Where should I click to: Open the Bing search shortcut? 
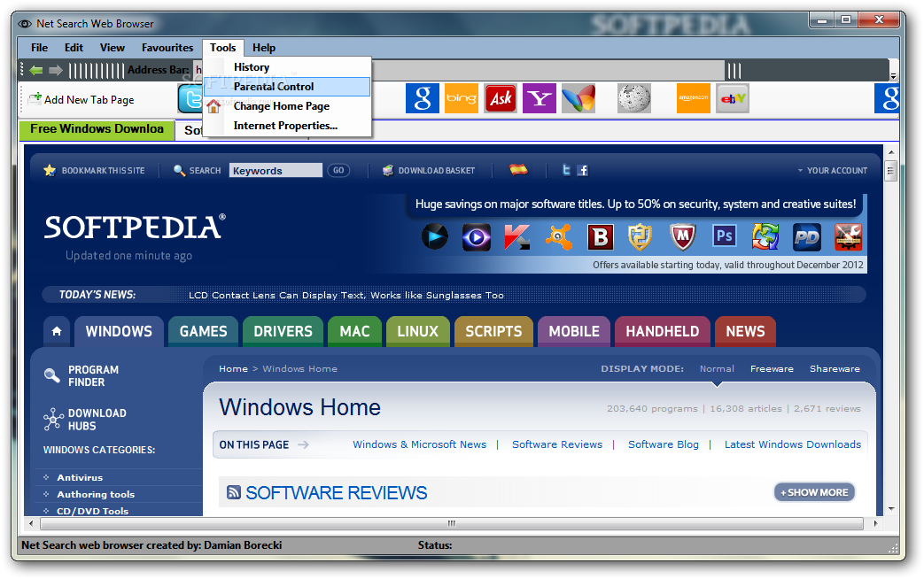click(x=462, y=98)
